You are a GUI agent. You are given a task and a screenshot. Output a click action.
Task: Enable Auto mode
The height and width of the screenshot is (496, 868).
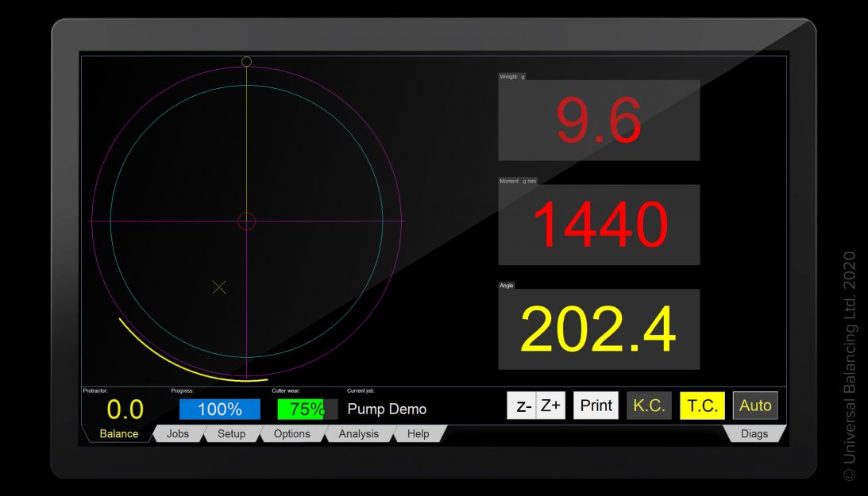(x=755, y=406)
